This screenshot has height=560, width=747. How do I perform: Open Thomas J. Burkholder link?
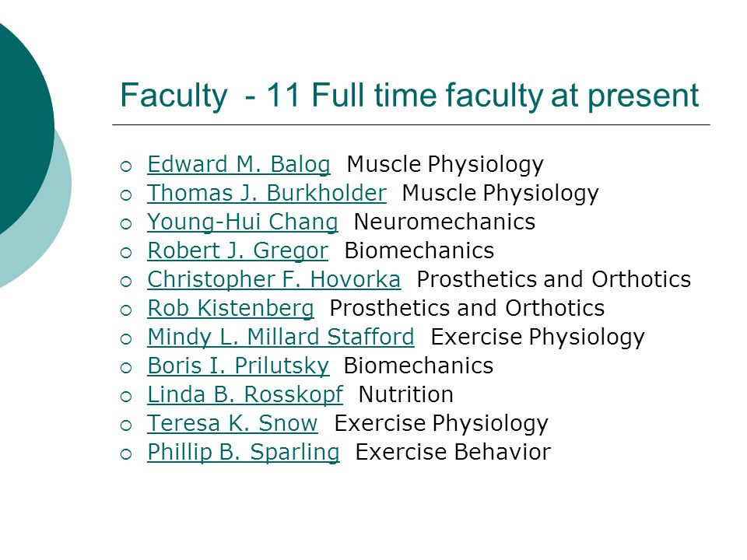click(x=267, y=194)
